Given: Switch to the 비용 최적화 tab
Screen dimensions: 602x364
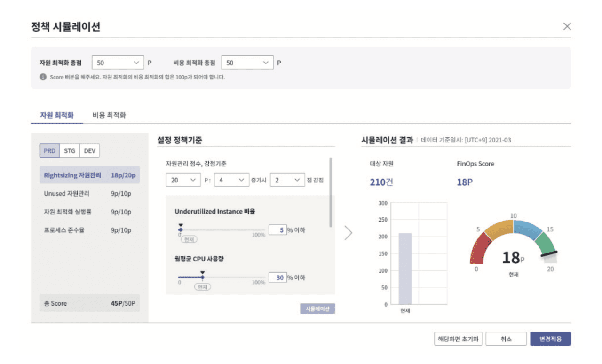Looking at the screenshot, I should pyautogui.click(x=109, y=115).
